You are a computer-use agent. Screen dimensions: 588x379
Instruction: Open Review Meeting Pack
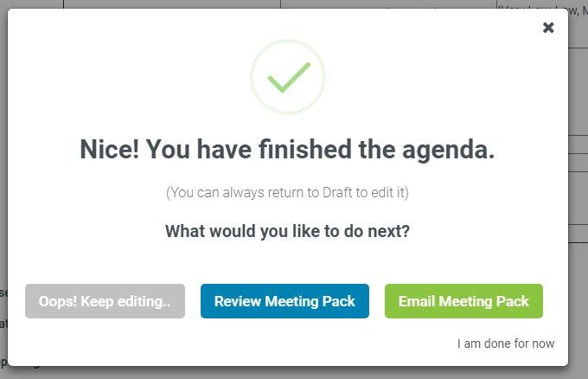(x=284, y=301)
